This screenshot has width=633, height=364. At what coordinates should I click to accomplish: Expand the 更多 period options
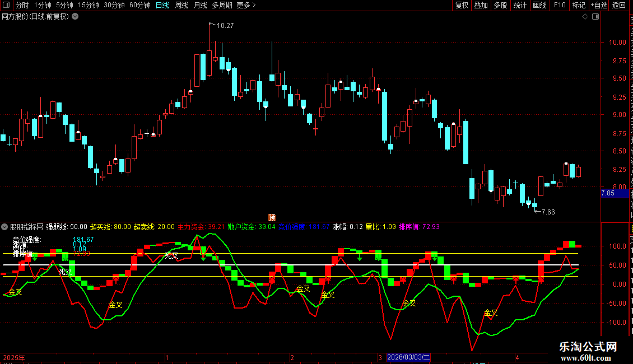246,5
